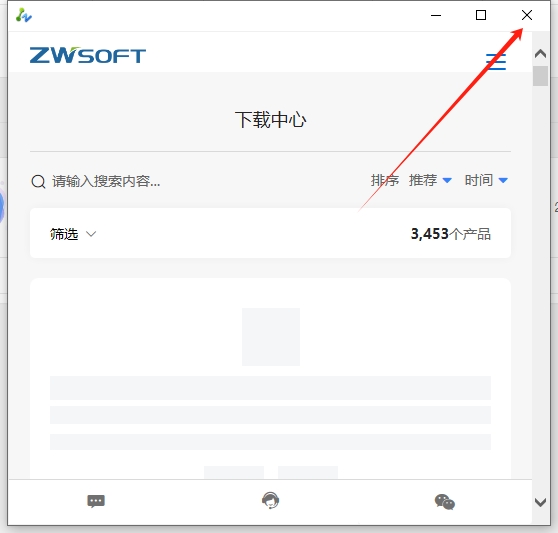The width and height of the screenshot is (558, 533).
Task: Minimize the window
Action: pyautogui.click(x=436, y=15)
